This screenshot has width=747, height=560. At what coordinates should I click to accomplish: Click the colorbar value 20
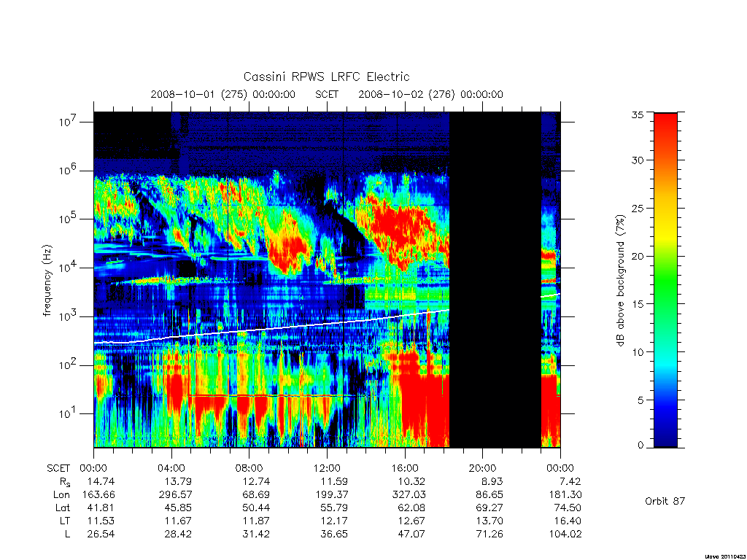click(x=638, y=256)
